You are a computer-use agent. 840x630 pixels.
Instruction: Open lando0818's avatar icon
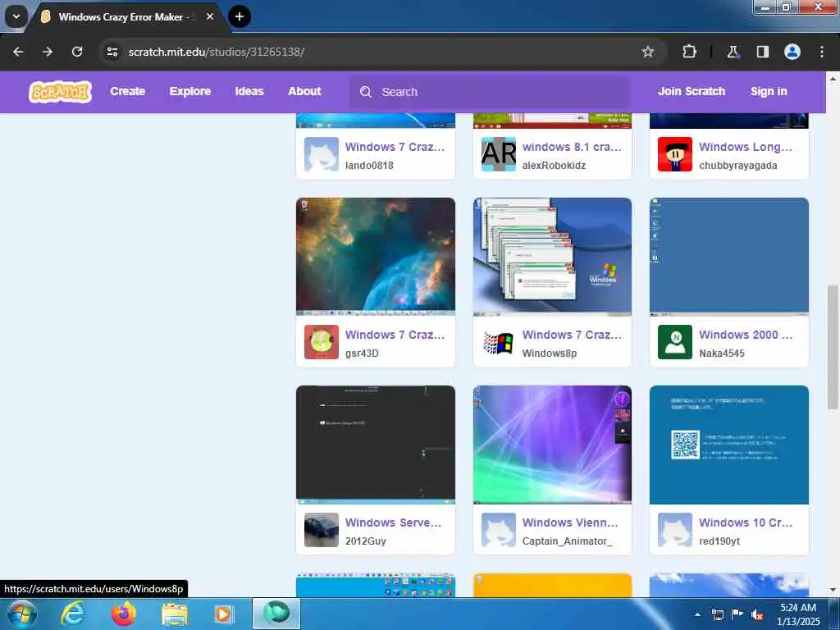322,154
